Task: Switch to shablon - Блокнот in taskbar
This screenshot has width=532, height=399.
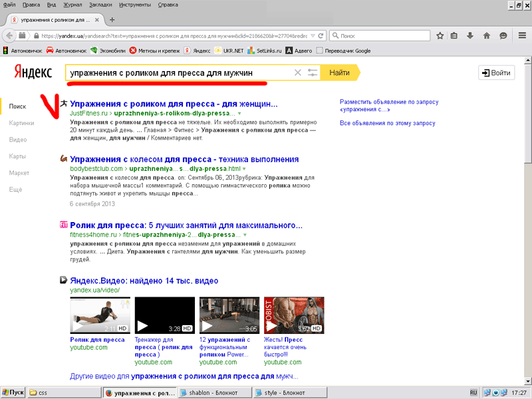Action: point(214,392)
